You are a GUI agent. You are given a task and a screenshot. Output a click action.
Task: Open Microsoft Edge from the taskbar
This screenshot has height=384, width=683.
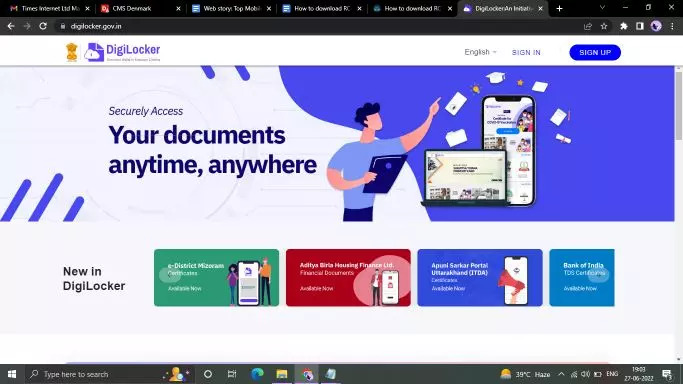(257, 374)
